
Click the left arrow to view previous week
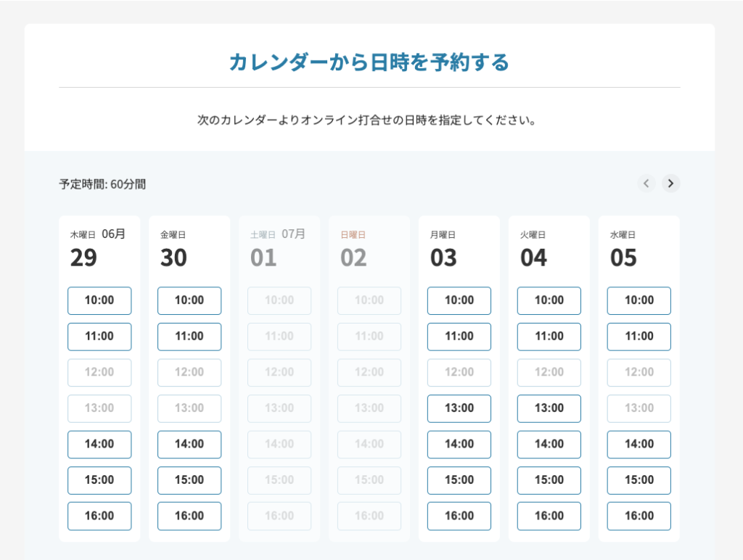point(646,184)
